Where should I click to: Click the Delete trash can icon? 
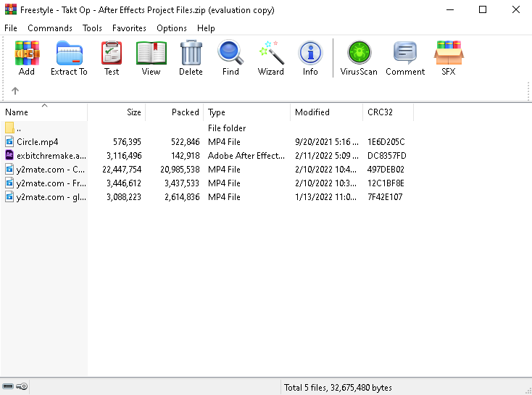pos(191,53)
